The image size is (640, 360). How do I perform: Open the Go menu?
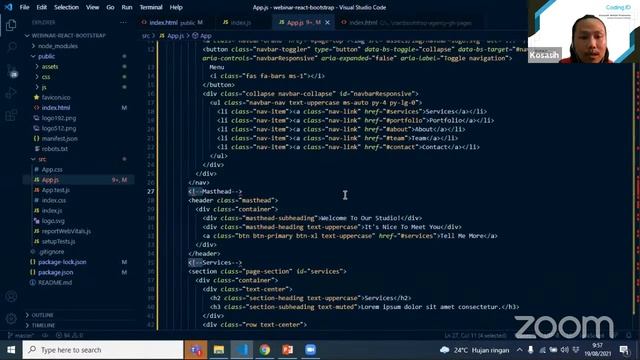pos(110,7)
